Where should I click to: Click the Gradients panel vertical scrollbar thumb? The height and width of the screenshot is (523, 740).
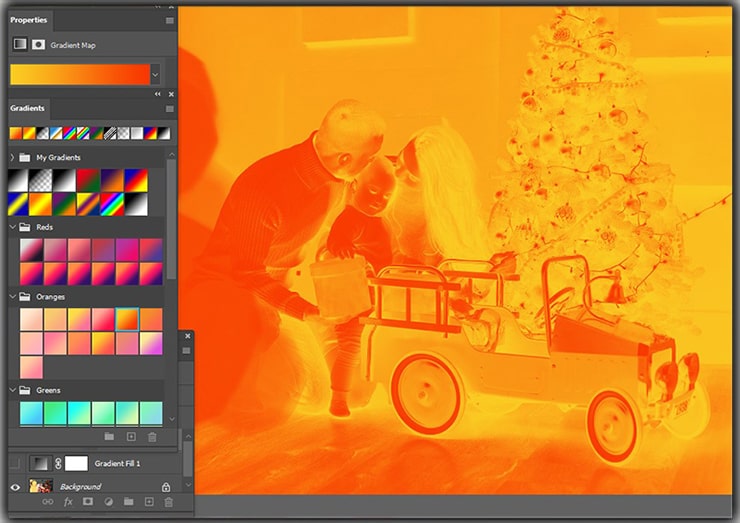[172, 219]
